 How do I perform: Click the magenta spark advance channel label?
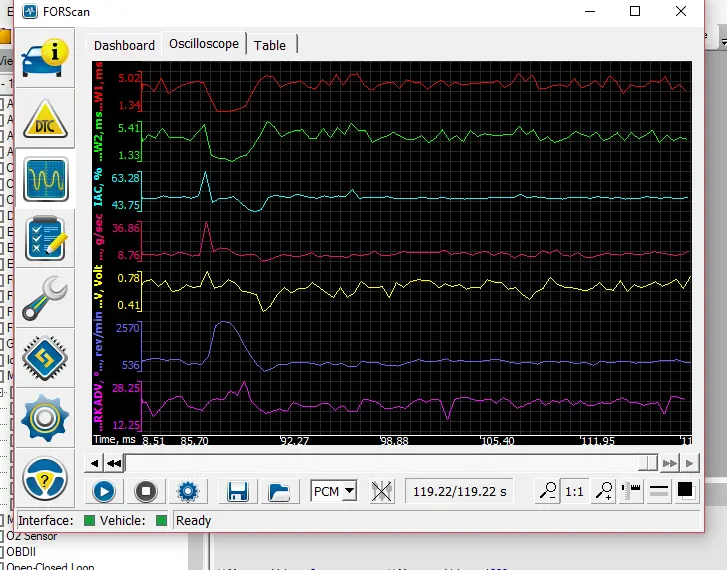click(98, 402)
